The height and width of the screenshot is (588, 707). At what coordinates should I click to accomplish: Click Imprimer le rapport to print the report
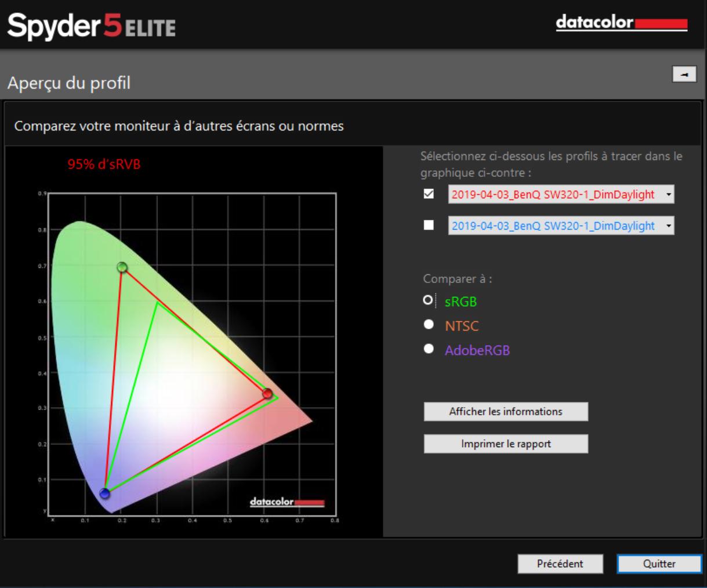tap(506, 444)
